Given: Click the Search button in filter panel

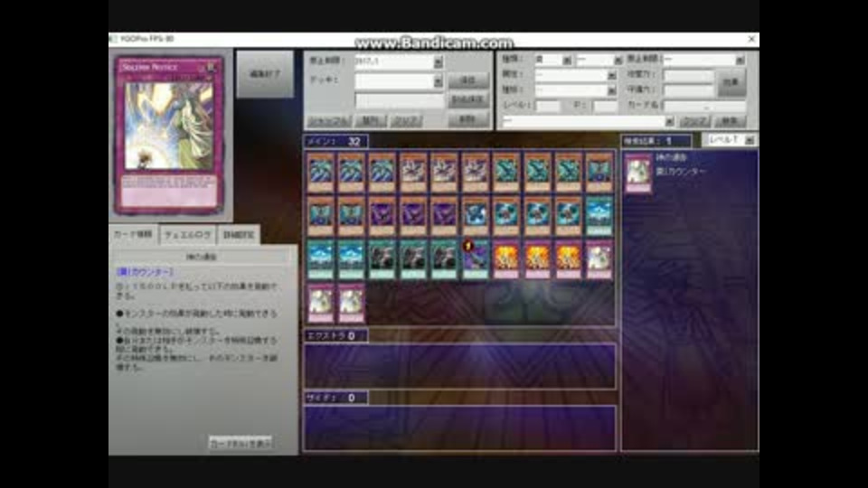Looking at the screenshot, I should tap(730, 120).
